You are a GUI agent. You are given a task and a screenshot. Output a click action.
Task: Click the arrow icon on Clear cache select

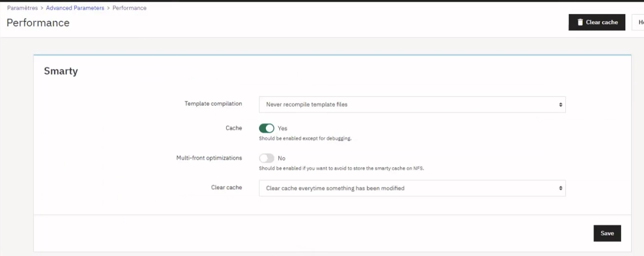pos(560,188)
